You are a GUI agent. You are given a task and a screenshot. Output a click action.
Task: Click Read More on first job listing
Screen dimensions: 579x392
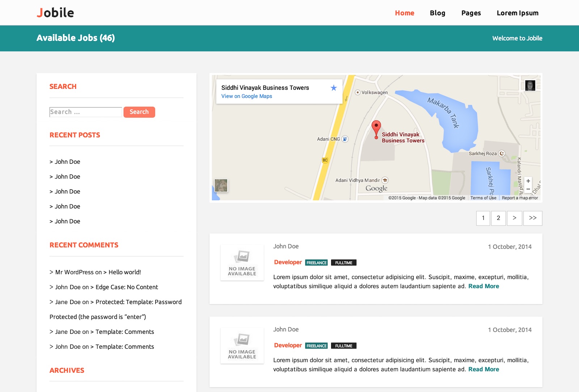pos(483,286)
